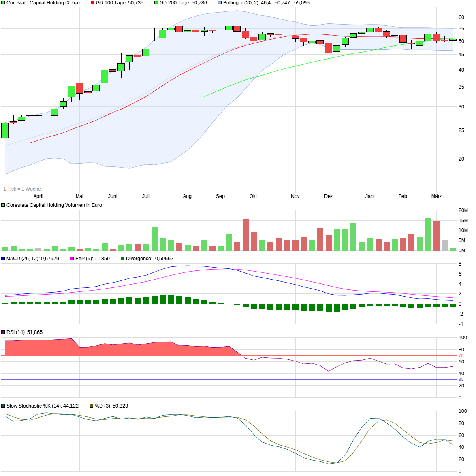The image size is (476, 476).
Task: Click the April label on the time axis
Action: [x=38, y=195]
